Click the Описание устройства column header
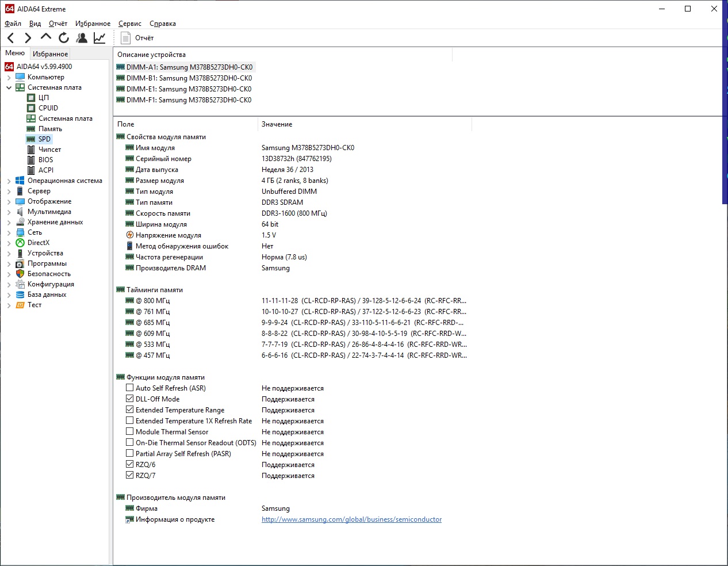 pyautogui.click(x=283, y=55)
